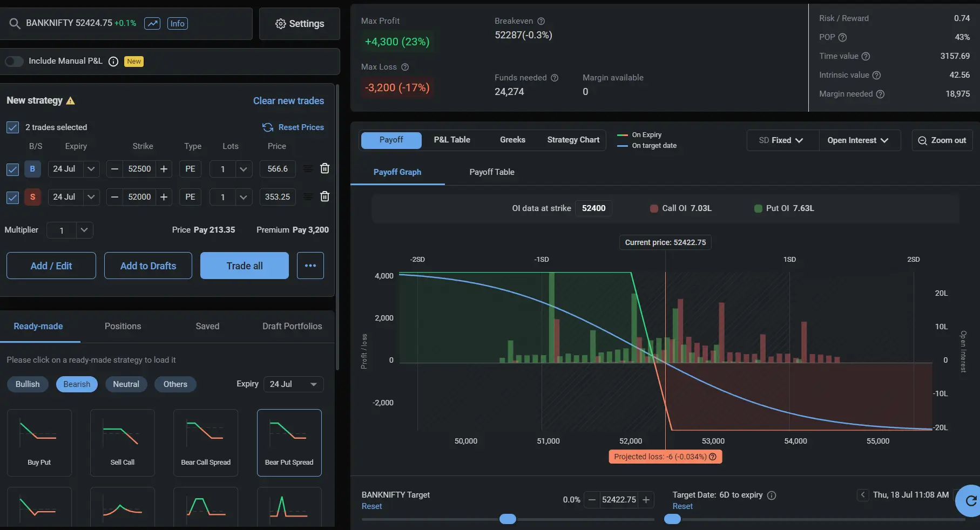
Task: Load the Bear Call Spread strategy
Action: tap(206, 443)
